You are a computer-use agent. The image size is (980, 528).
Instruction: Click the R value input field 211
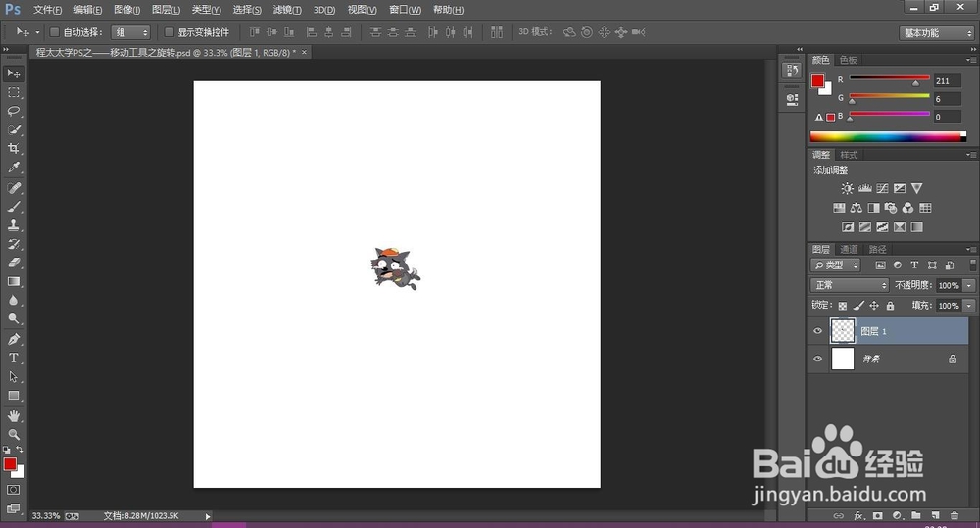click(x=948, y=81)
